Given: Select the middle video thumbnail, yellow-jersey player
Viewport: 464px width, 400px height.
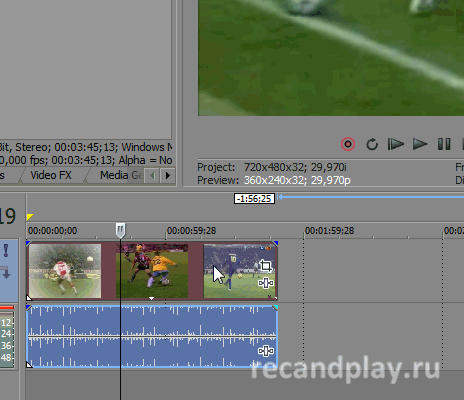Looking at the screenshot, I should pyautogui.click(x=152, y=271).
